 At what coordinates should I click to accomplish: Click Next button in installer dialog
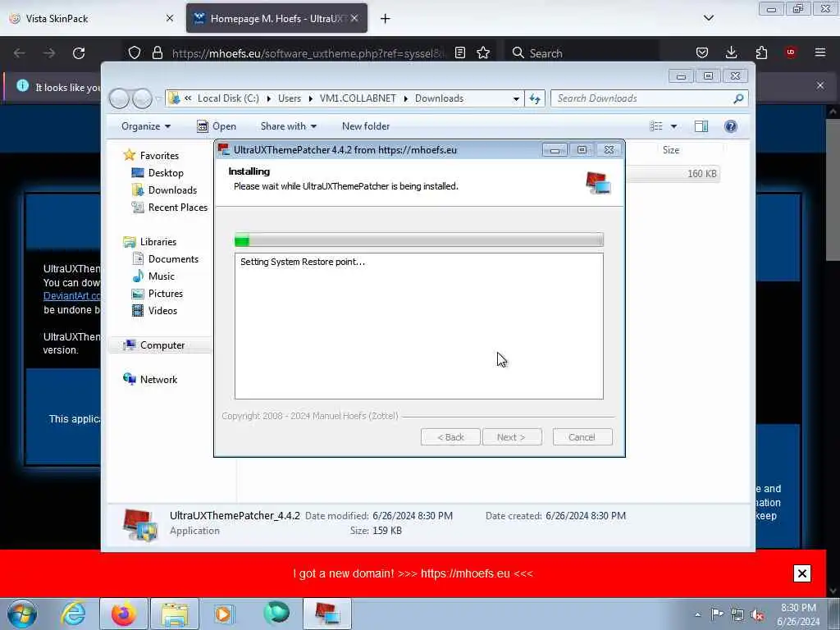click(512, 437)
